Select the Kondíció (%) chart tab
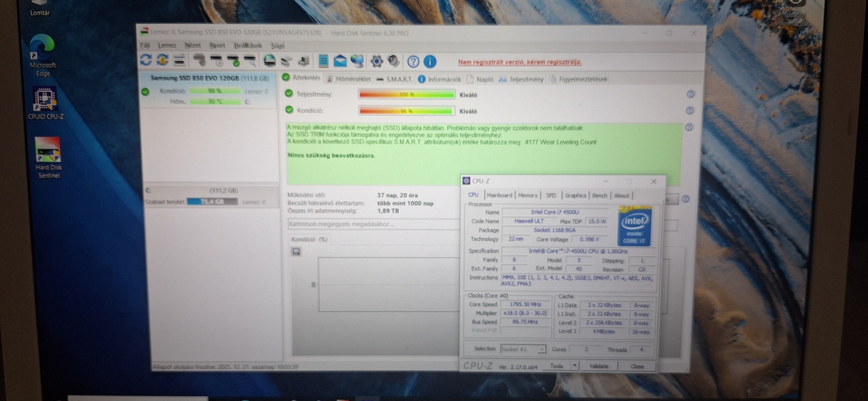Screen dimensions: 868x401 309,239
